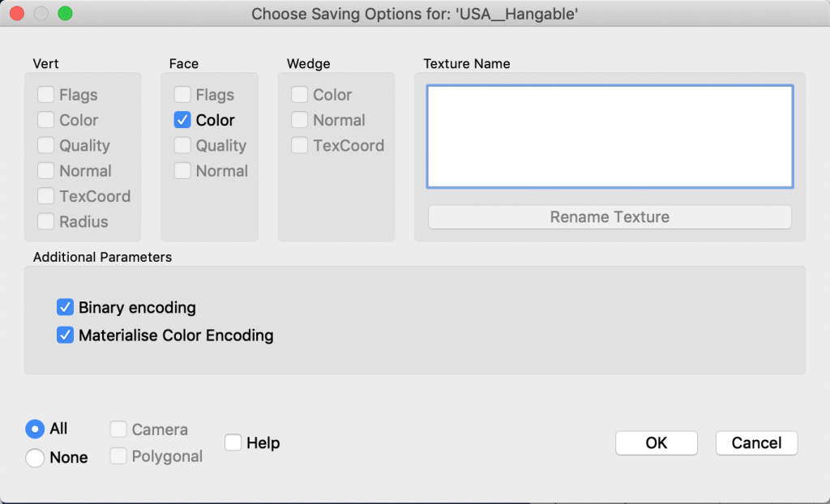The height and width of the screenshot is (504, 830).
Task: Toggle the Vert Radius checkbox
Action: point(45,222)
